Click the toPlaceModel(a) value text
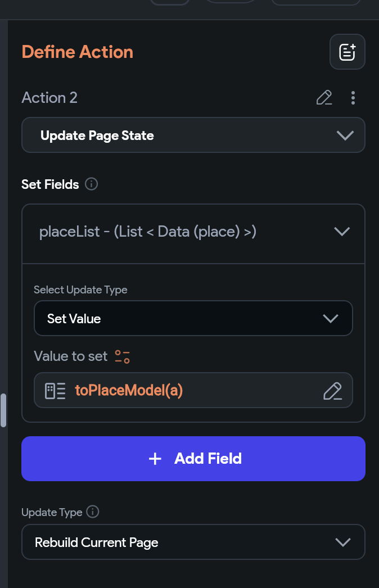 pos(129,391)
